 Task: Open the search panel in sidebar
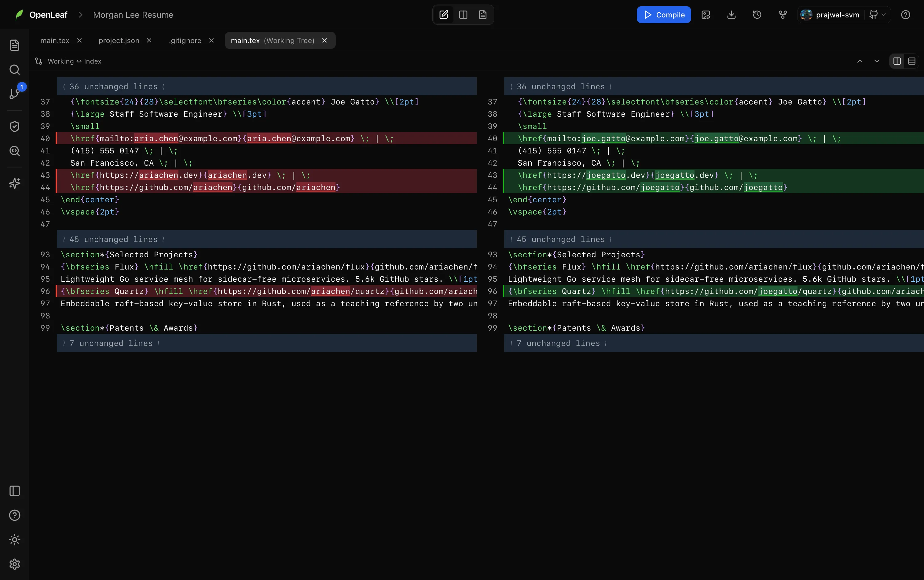(15, 69)
